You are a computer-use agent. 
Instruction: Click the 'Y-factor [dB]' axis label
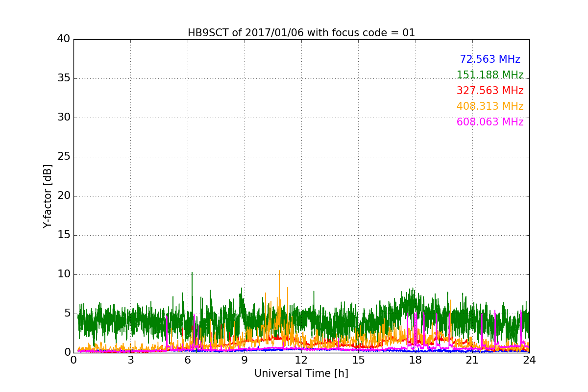48,196
